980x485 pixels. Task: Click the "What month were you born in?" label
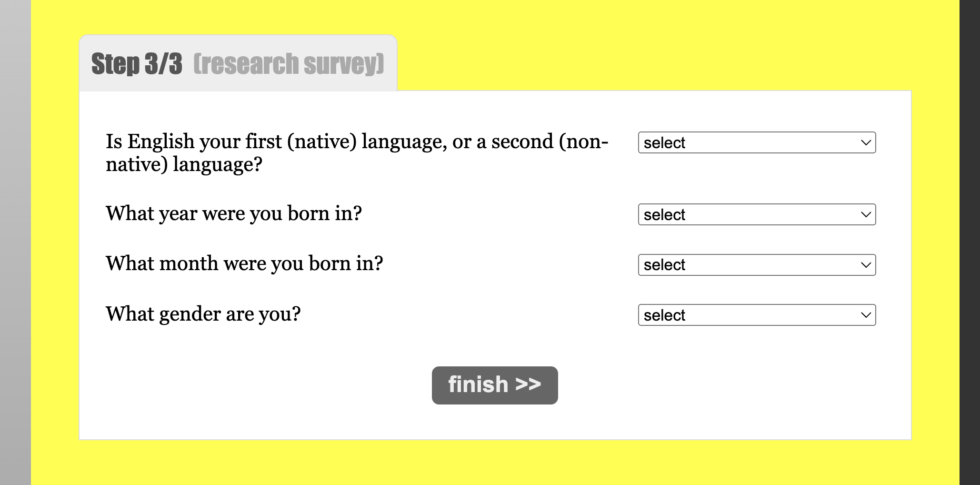244,263
